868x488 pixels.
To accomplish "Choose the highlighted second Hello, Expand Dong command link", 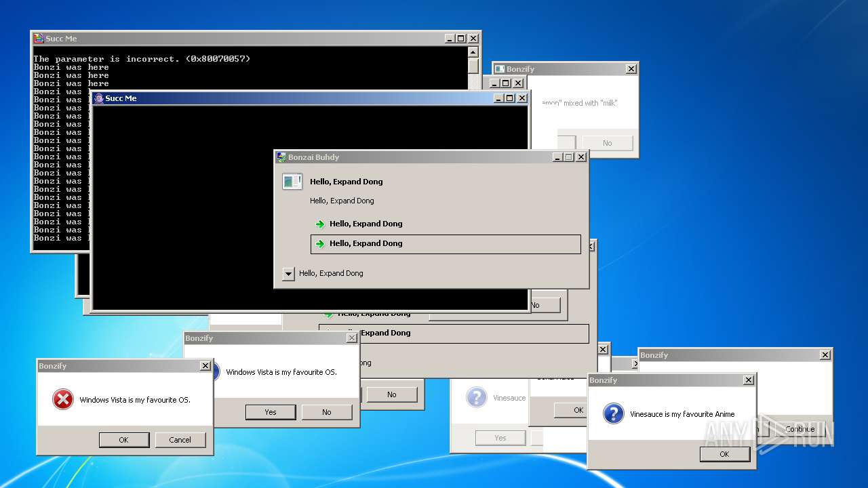I will 446,244.
